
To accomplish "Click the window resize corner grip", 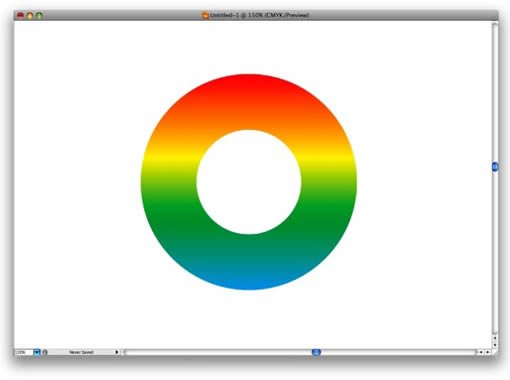I will pos(495,352).
